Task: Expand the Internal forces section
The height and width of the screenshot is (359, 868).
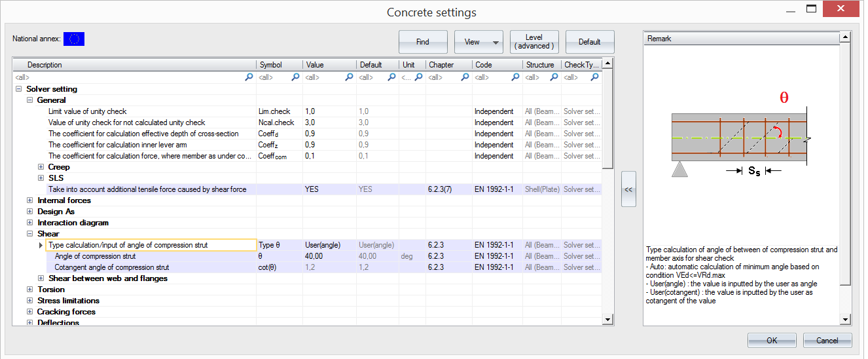Action: [x=30, y=200]
